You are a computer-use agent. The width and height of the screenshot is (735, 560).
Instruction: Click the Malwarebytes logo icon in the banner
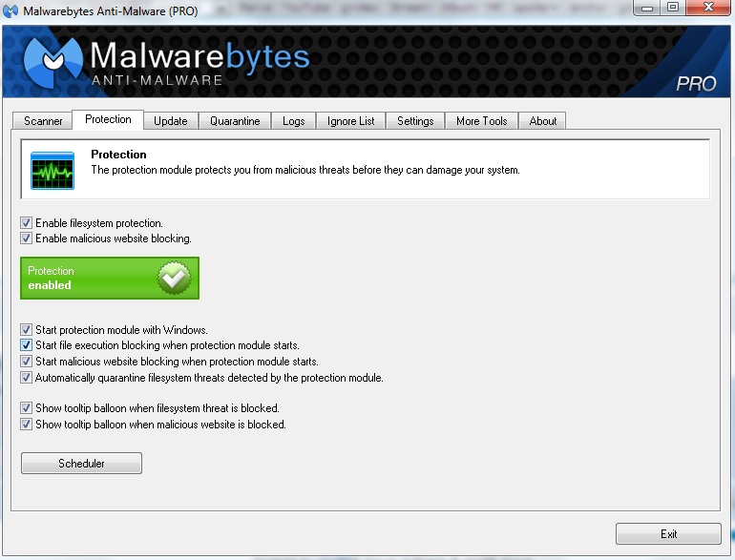coord(52,62)
